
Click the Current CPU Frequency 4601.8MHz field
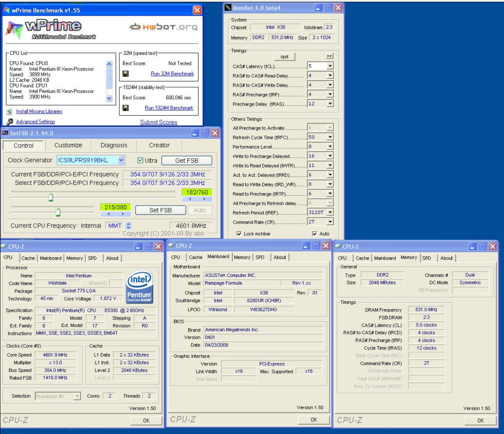(x=191, y=225)
